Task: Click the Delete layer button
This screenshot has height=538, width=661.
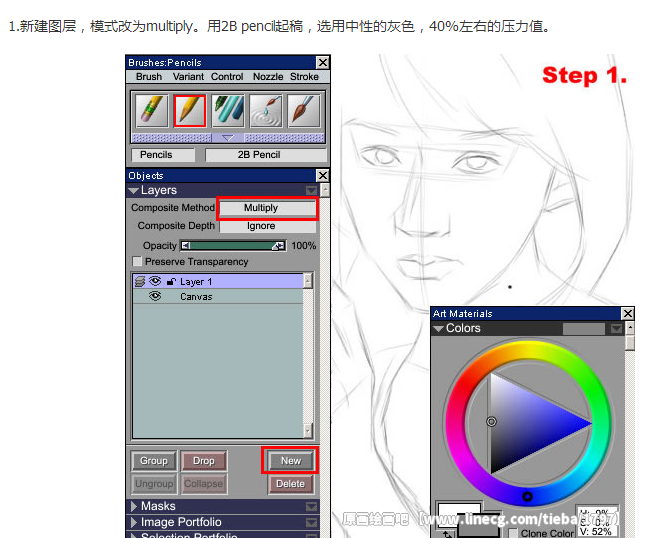Action: [x=291, y=484]
